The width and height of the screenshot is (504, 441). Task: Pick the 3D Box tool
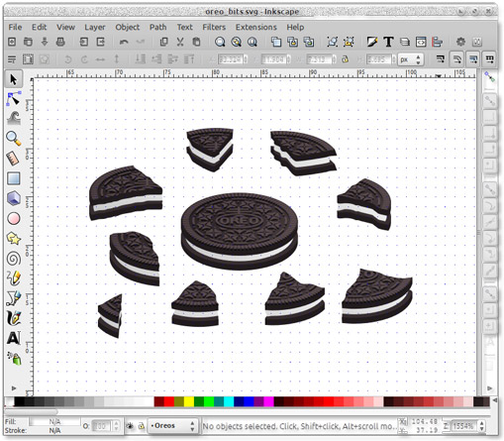(14, 198)
